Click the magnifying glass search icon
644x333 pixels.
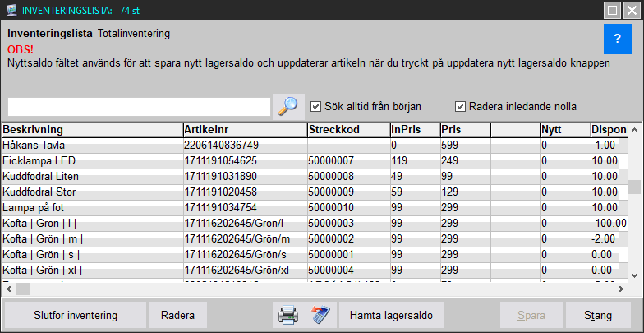(x=288, y=106)
